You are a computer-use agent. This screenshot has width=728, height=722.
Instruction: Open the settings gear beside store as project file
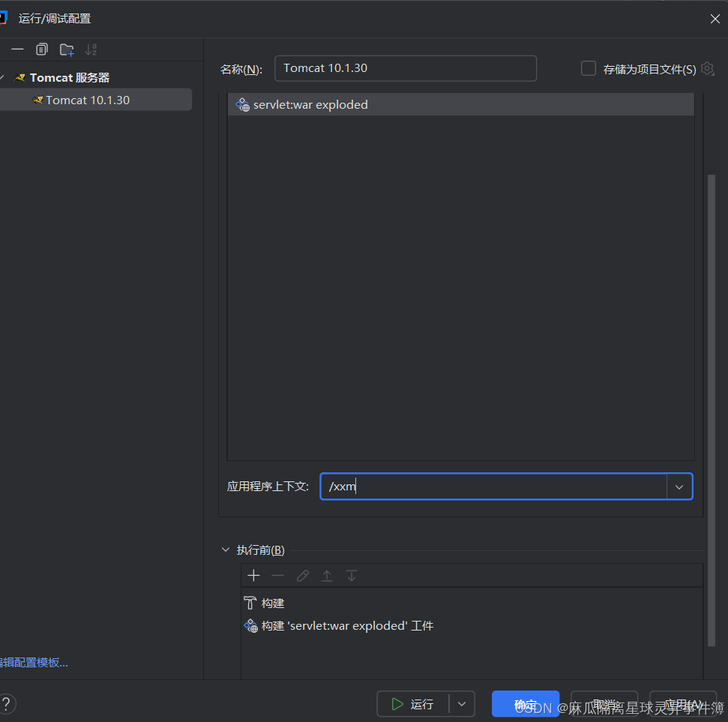coord(707,69)
